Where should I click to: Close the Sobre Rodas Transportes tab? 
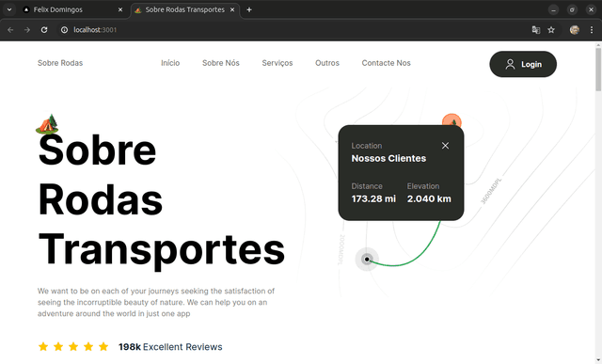coord(232,9)
